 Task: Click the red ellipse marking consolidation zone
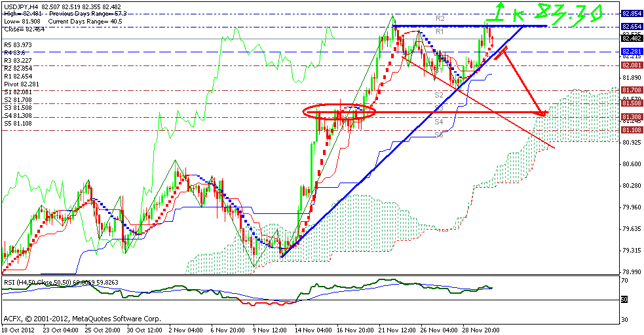(x=339, y=111)
